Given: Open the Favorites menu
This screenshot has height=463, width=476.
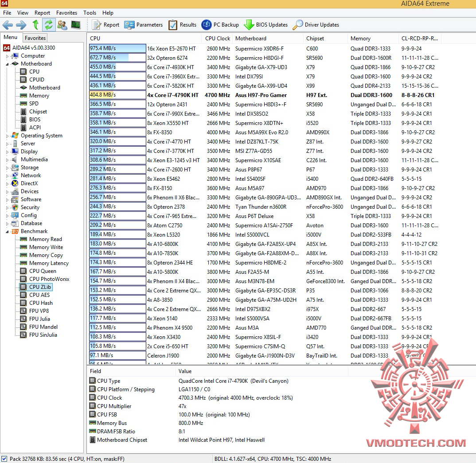Looking at the screenshot, I should pyautogui.click(x=66, y=13).
